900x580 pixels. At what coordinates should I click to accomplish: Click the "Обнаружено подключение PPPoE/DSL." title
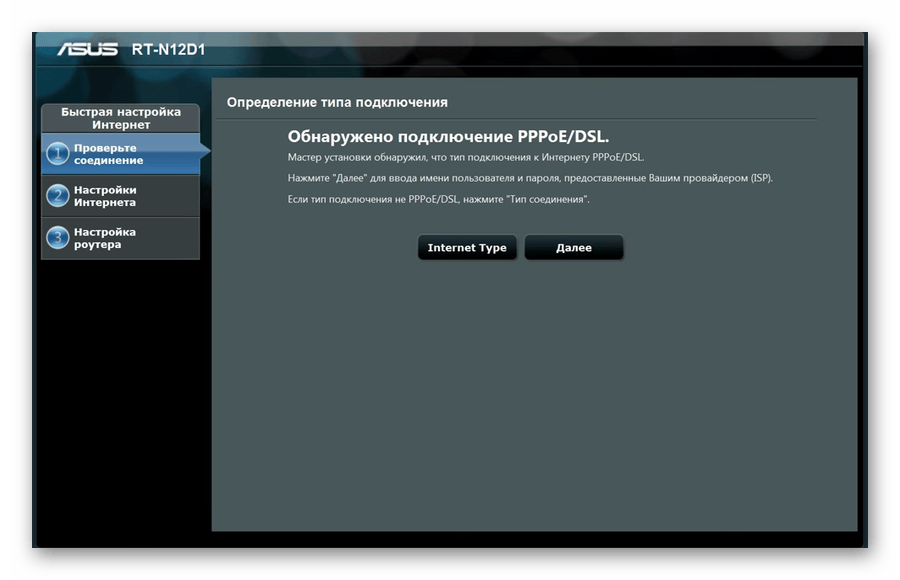[x=448, y=137]
